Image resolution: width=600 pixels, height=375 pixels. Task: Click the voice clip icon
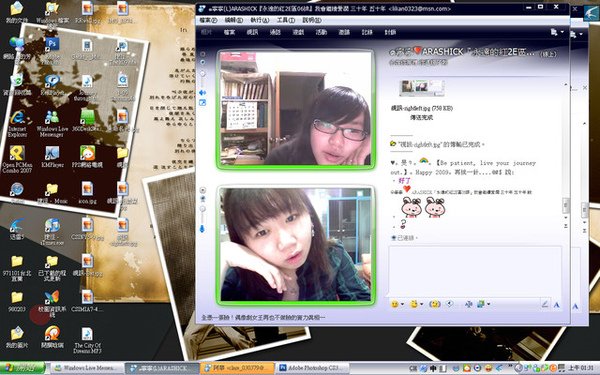click(x=450, y=304)
